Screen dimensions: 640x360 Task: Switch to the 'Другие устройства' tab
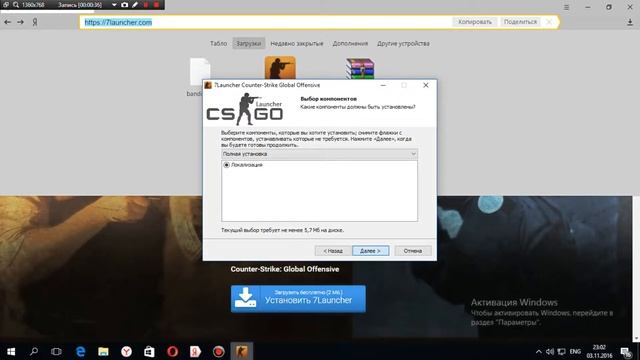tap(403, 43)
